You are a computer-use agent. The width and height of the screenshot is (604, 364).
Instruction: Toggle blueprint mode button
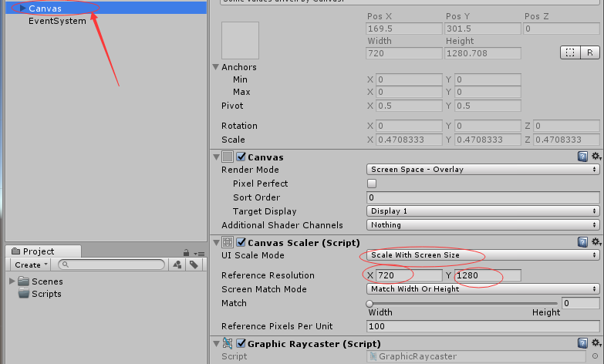570,52
